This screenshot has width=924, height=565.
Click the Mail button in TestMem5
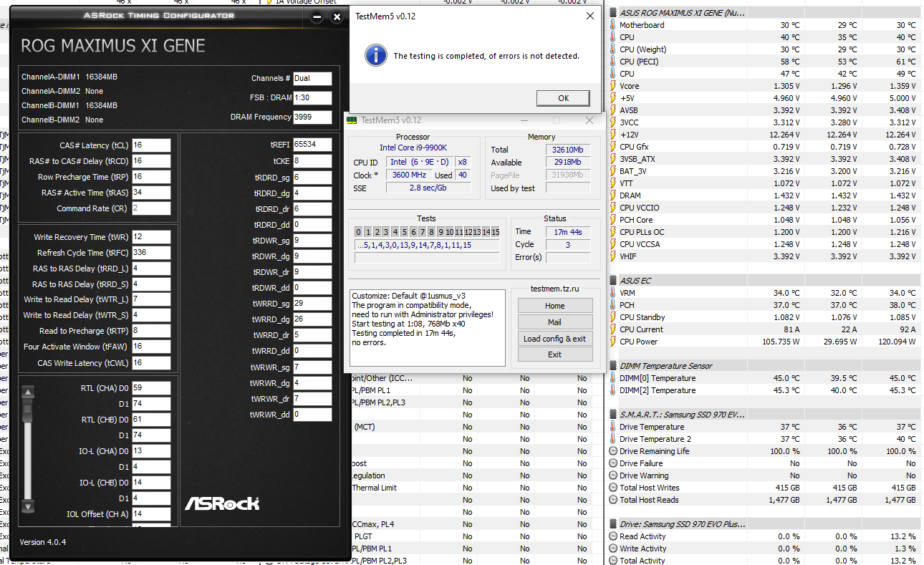tap(554, 322)
